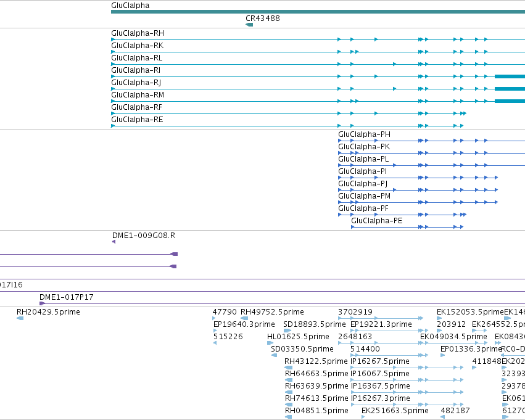Select the RH49752.5prime EST label
525x420 pixels.
[272, 312]
